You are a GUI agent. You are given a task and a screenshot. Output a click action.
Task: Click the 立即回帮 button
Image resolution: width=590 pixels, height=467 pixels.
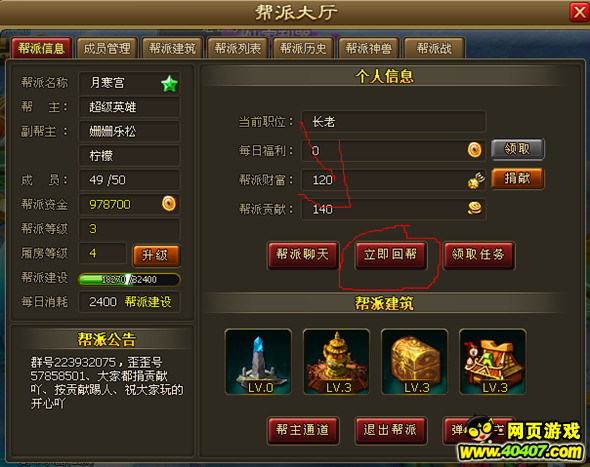coord(391,255)
